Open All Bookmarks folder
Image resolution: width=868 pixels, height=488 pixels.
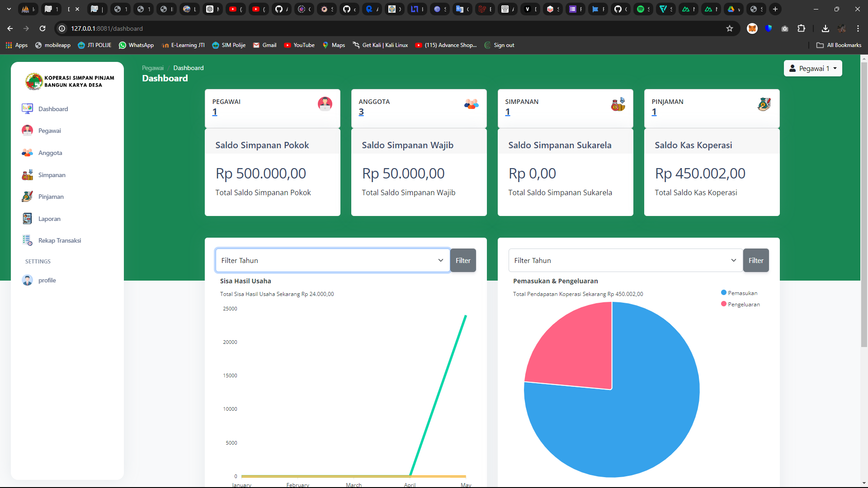coord(839,45)
